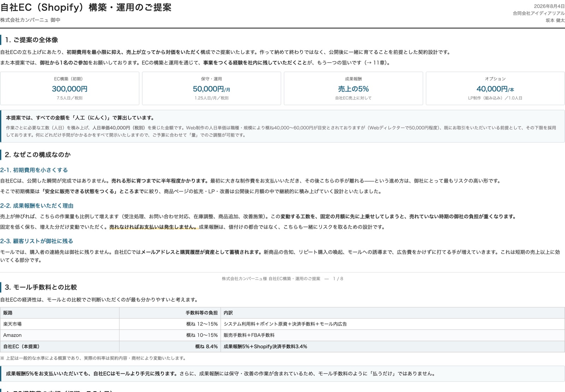Click the 50,000円/月 保守・運用 price
This screenshot has width=565, height=392.
point(212,89)
